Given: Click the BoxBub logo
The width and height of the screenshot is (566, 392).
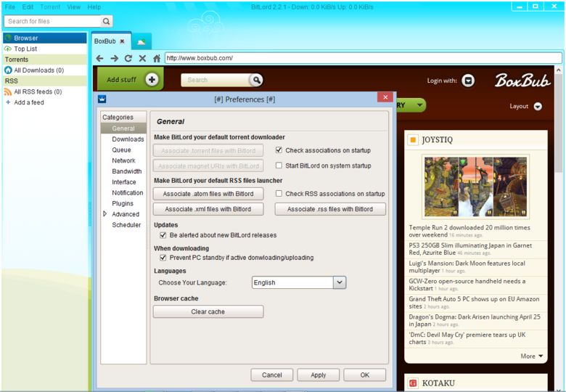Looking at the screenshot, I should (x=522, y=80).
